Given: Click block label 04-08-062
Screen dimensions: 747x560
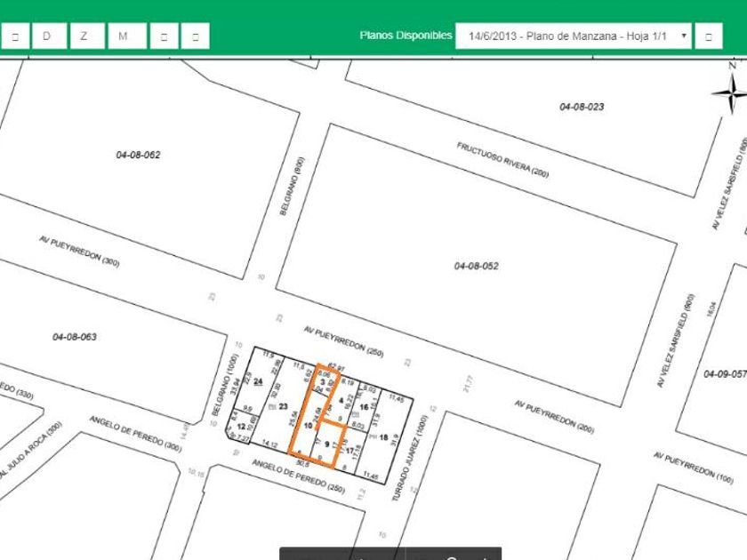Looking at the screenshot, I should tap(138, 155).
